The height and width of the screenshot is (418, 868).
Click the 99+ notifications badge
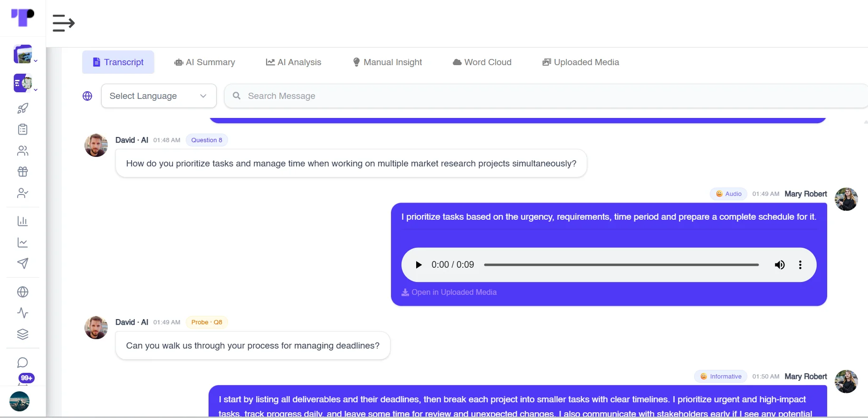click(x=27, y=378)
